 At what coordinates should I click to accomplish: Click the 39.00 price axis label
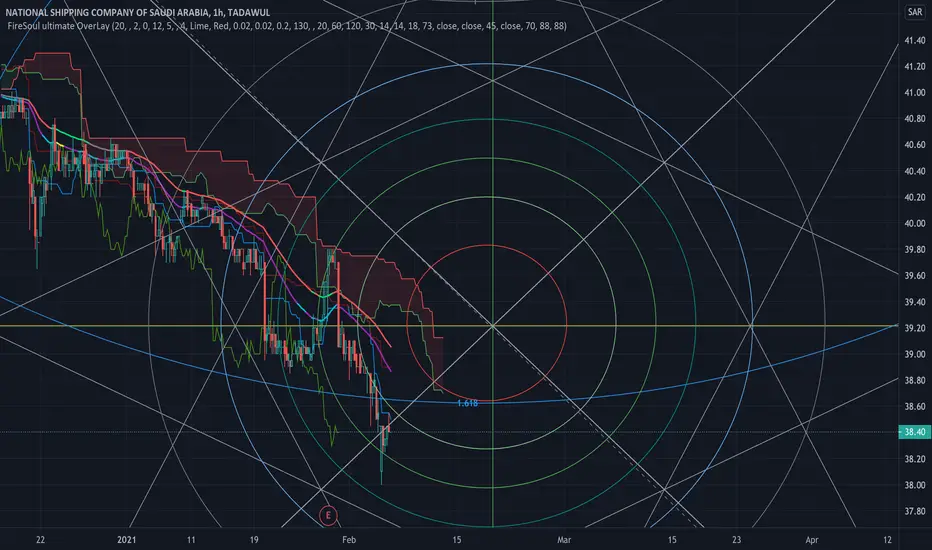tap(915, 354)
